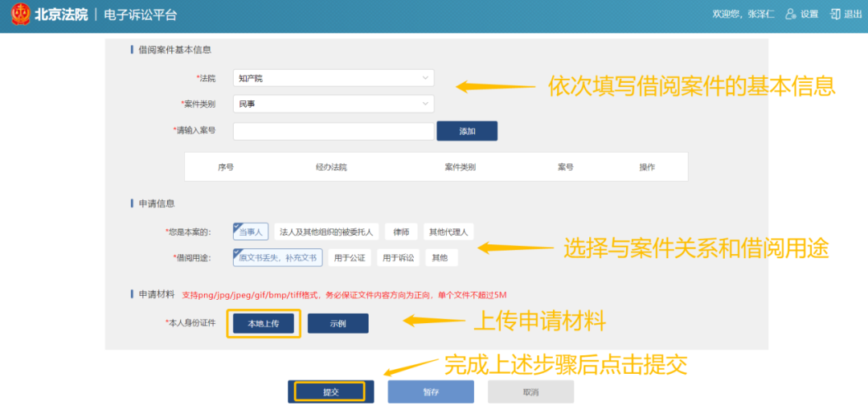Viewport: 868px width, 406px height.
Task: Choose 用于公证 as borrowing purpose
Action: [x=350, y=257]
